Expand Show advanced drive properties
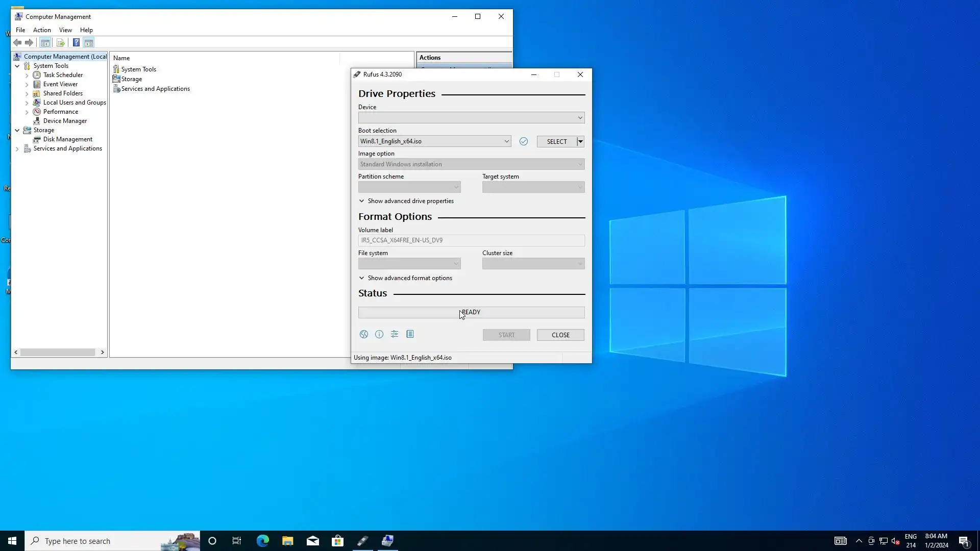Viewport: 980px width, 551px height. click(x=406, y=201)
